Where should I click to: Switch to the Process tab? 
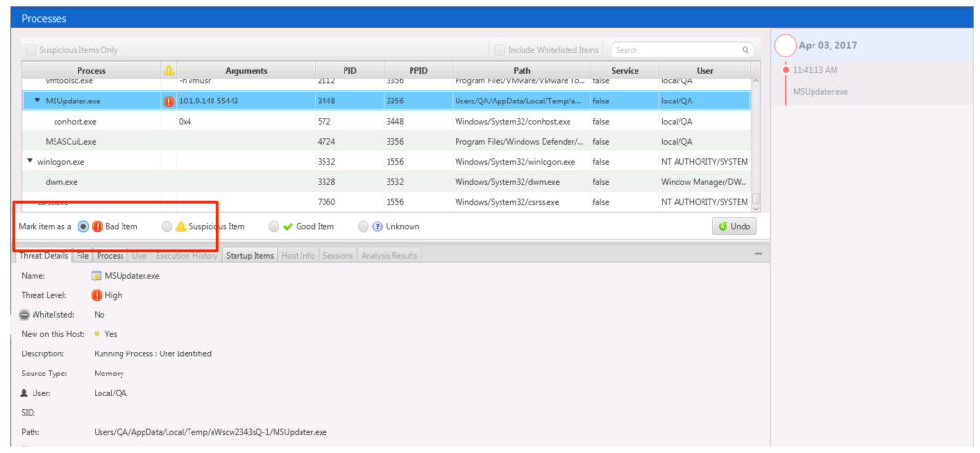(x=111, y=256)
